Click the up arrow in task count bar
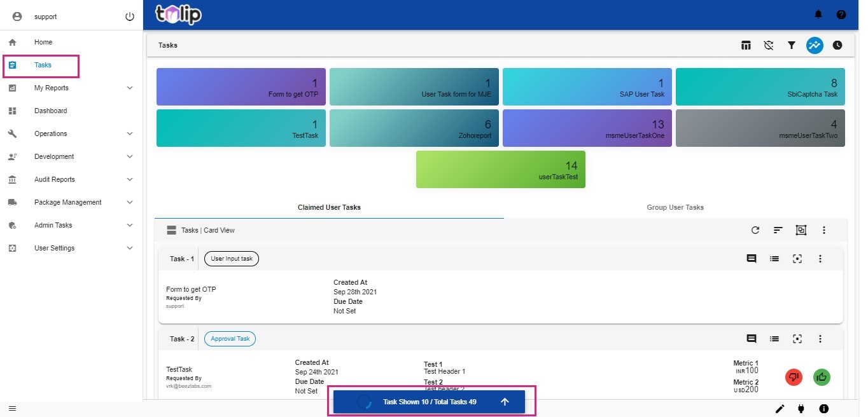Screen dimensions: 868x417 point(505,402)
